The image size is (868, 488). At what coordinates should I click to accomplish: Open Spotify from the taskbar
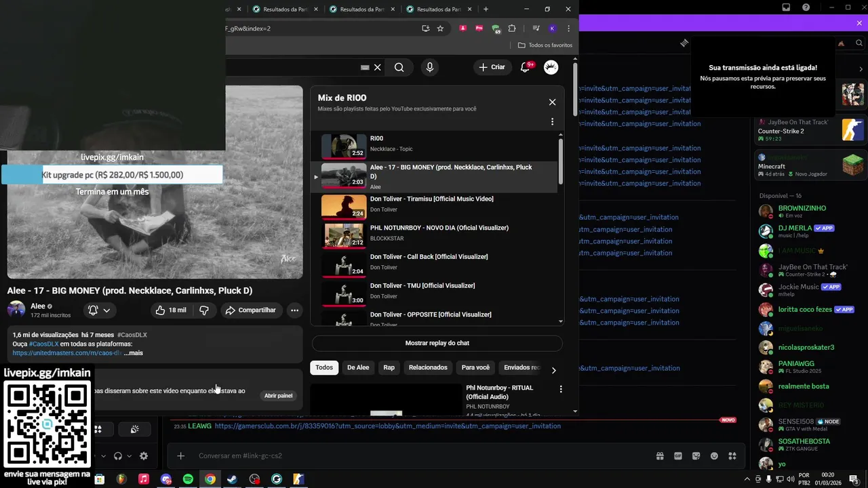click(x=188, y=479)
